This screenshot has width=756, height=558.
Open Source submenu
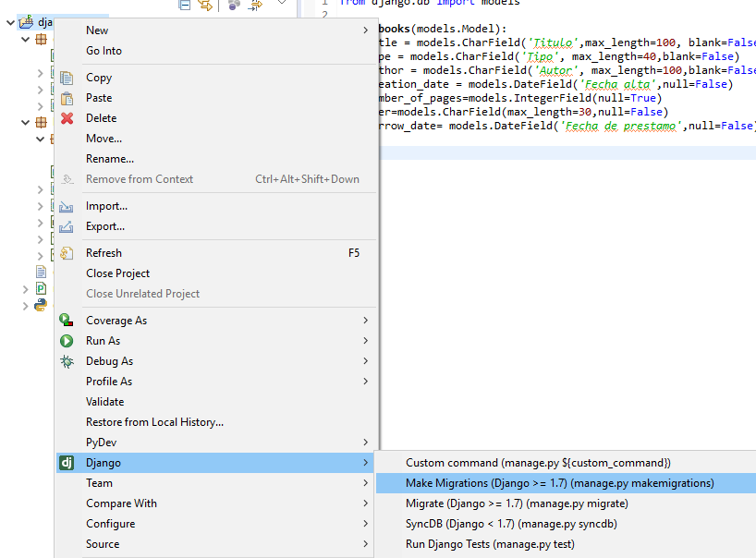pyautogui.click(x=215, y=543)
